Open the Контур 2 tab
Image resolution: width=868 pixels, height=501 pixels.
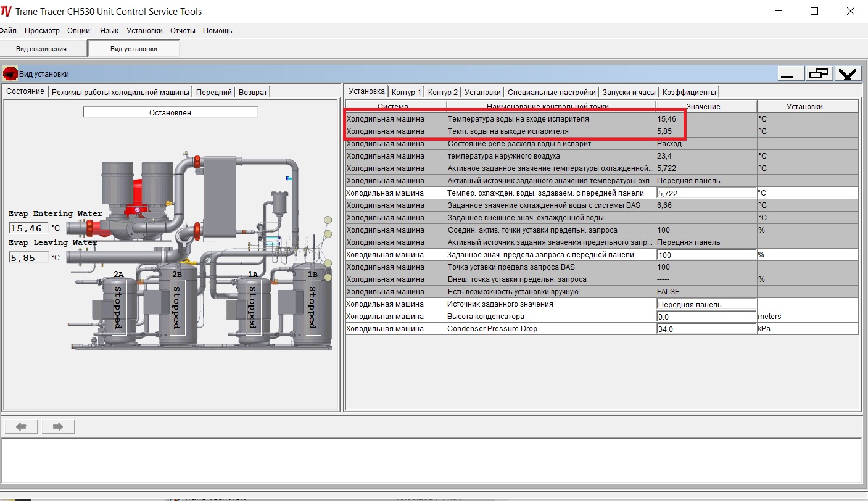coord(443,92)
